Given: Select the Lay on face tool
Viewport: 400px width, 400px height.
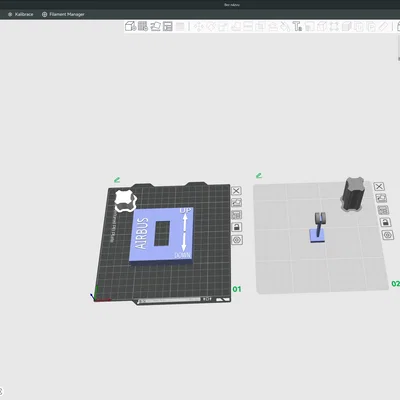Looking at the screenshot, I should point(236,26).
